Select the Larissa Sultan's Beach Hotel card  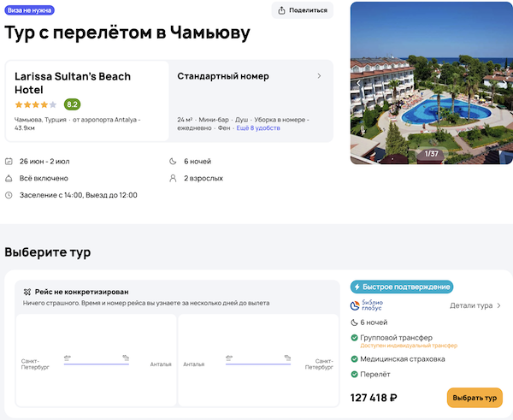tap(87, 100)
